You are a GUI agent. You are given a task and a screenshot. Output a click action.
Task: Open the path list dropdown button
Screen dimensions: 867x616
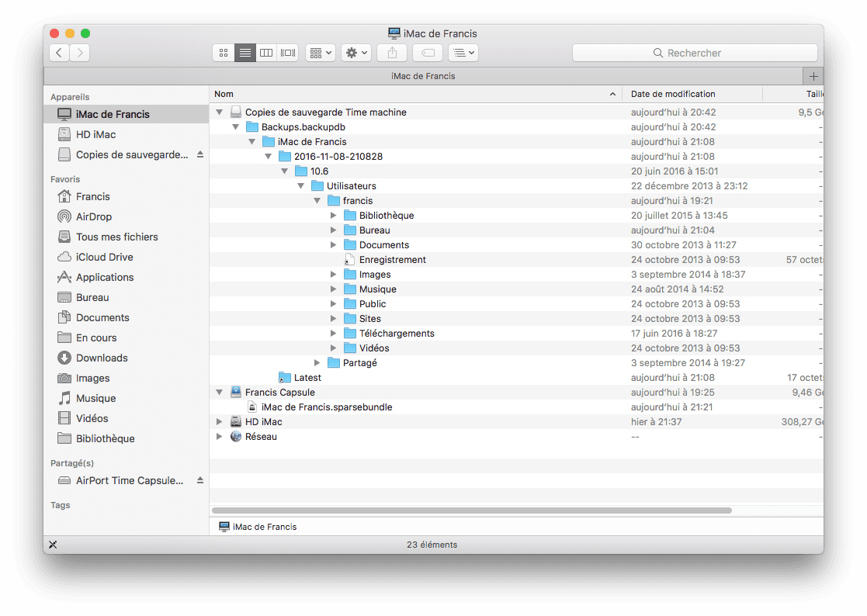[463, 53]
